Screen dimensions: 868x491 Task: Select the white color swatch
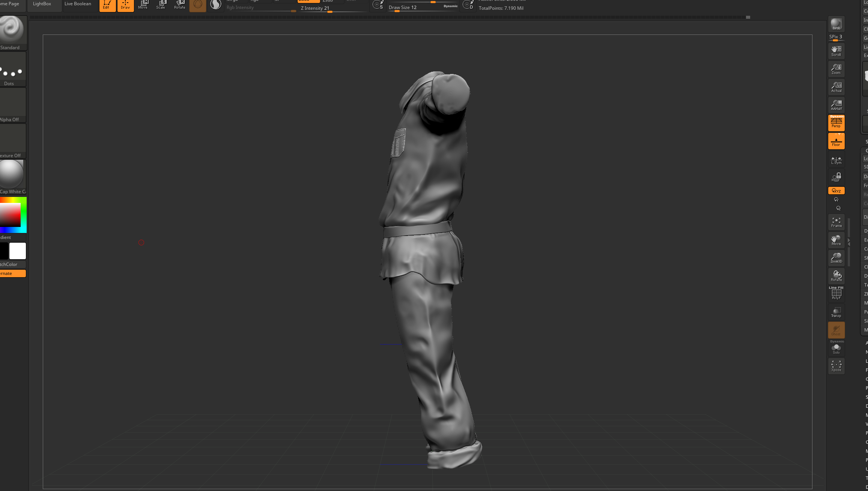[x=18, y=251]
